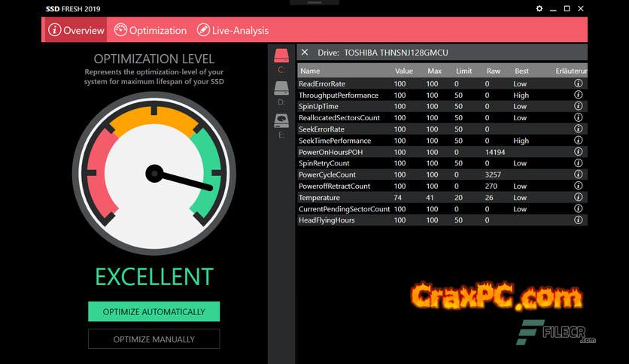Select the CurrentPendingSectorCount row name
This screenshot has width=629, height=364.
pyautogui.click(x=344, y=209)
